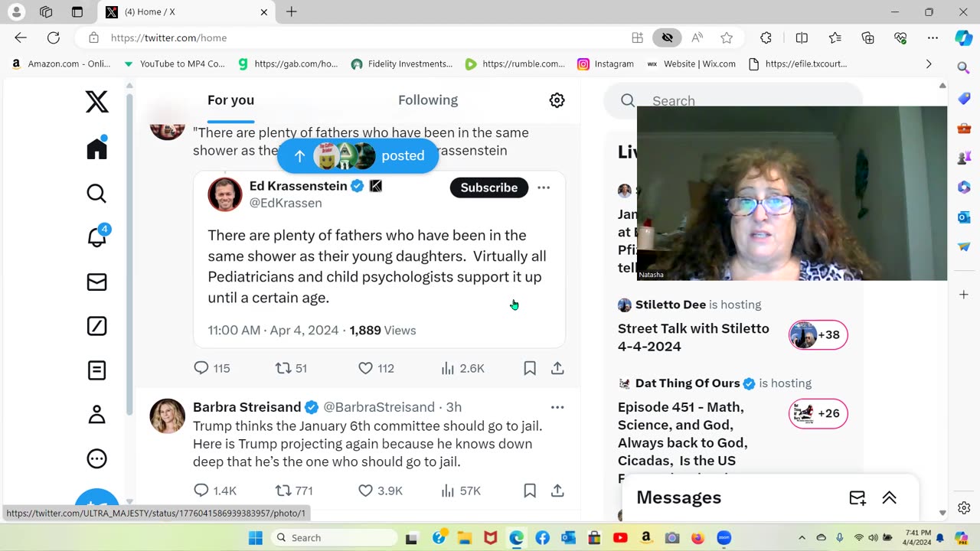Screen dimensions: 980x551
Task: Open Street Talk with Stiletto space
Action: pyautogui.click(x=694, y=337)
